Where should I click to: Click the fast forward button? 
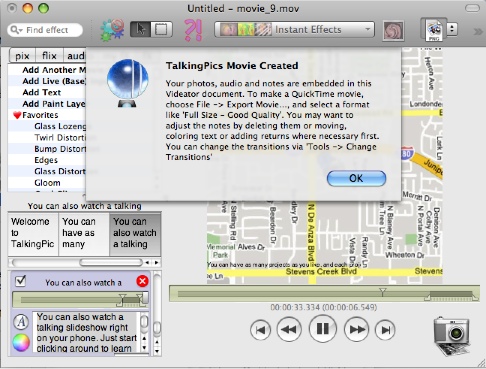click(x=356, y=330)
